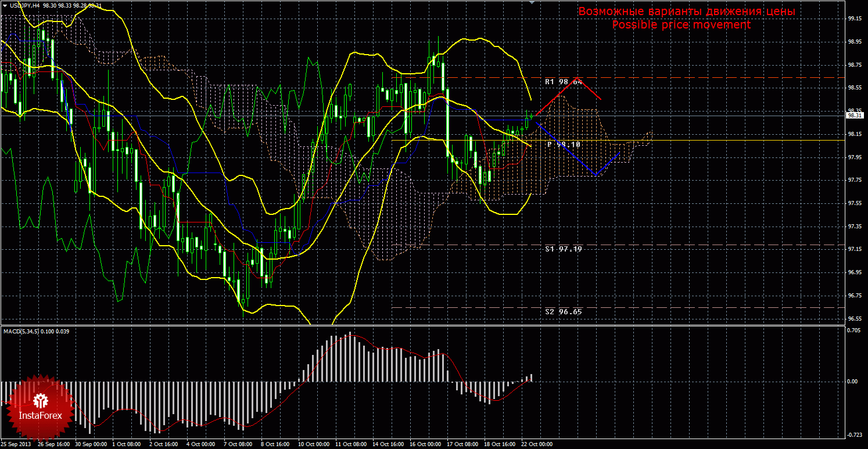Click the 26 Sep 16:00 time label

coord(53,444)
